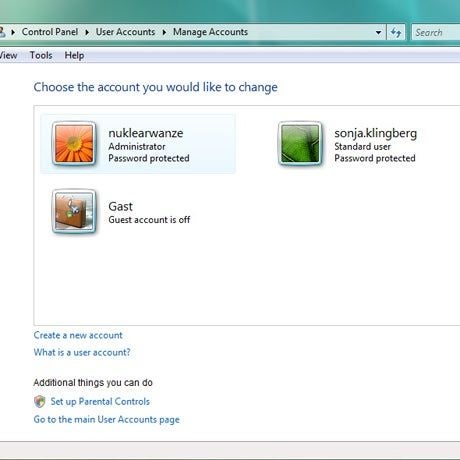Expand the arrow before Control Panel breadcrumb
This screenshot has height=460, width=460.
point(13,32)
